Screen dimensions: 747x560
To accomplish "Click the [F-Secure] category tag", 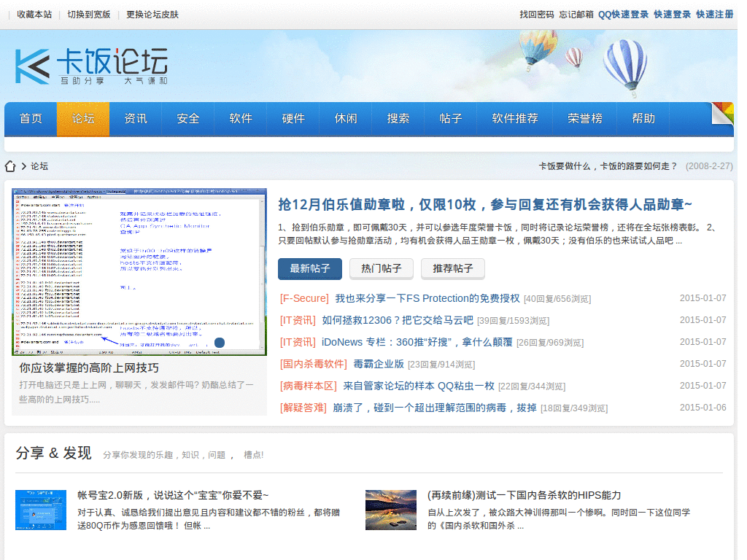I will pos(304,298).
